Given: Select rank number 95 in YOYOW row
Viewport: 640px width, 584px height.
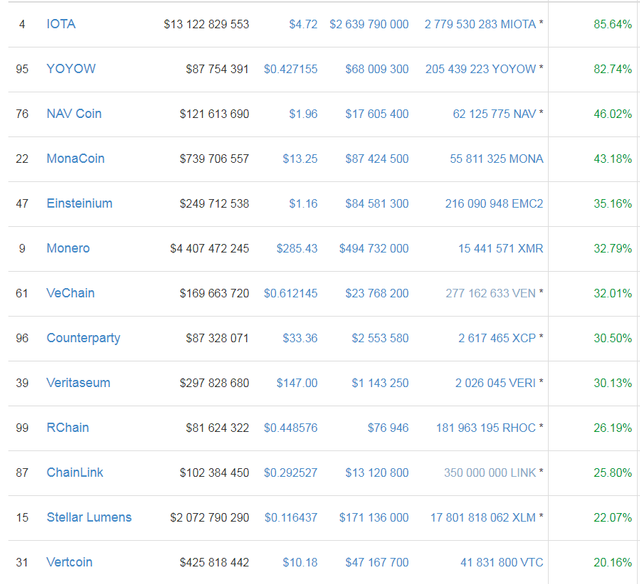Looking at the screenshot, I should 22,69.
